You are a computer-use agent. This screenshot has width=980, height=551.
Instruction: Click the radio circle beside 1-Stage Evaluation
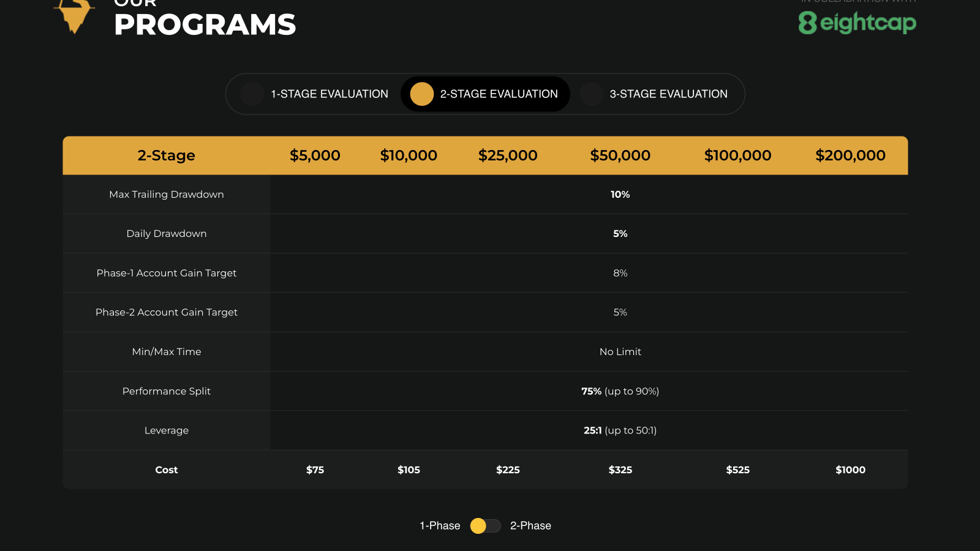click(252, 94)
